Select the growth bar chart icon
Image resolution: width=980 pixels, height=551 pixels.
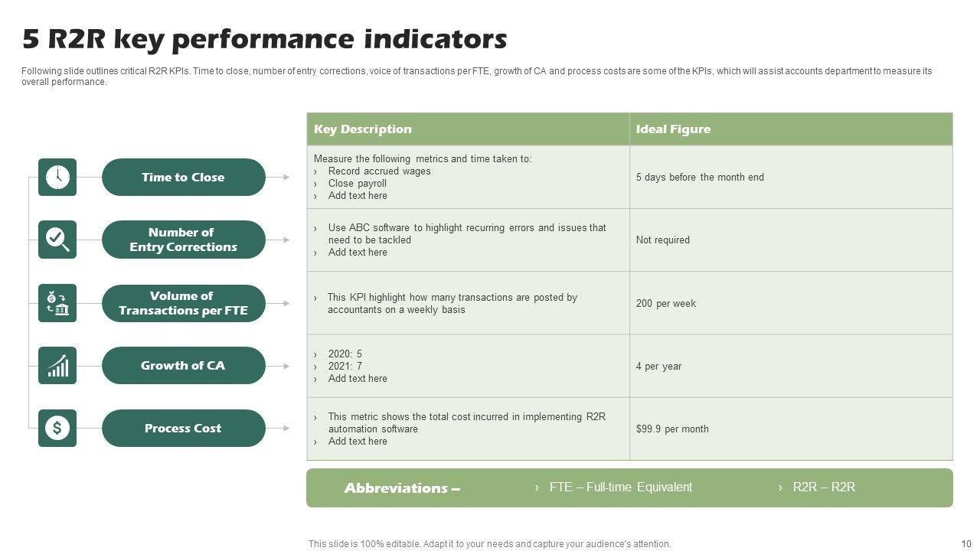pos(57,366)
